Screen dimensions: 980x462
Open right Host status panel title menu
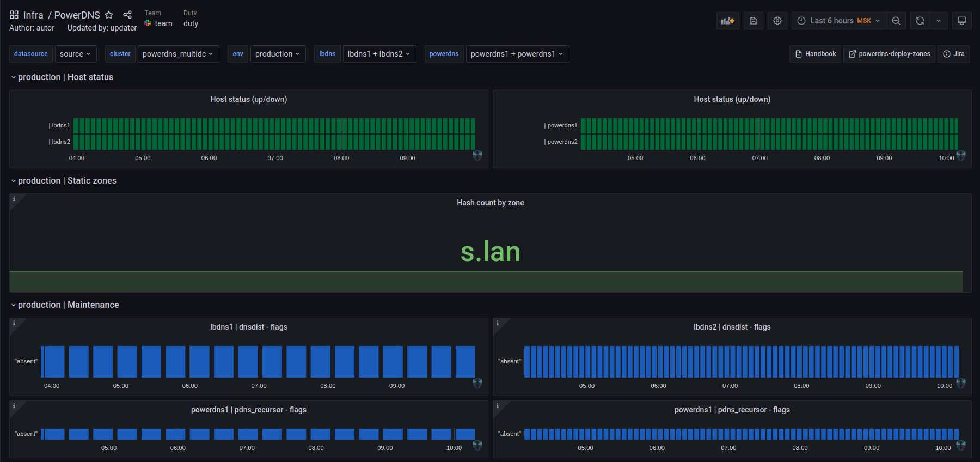tap(732, 99)
